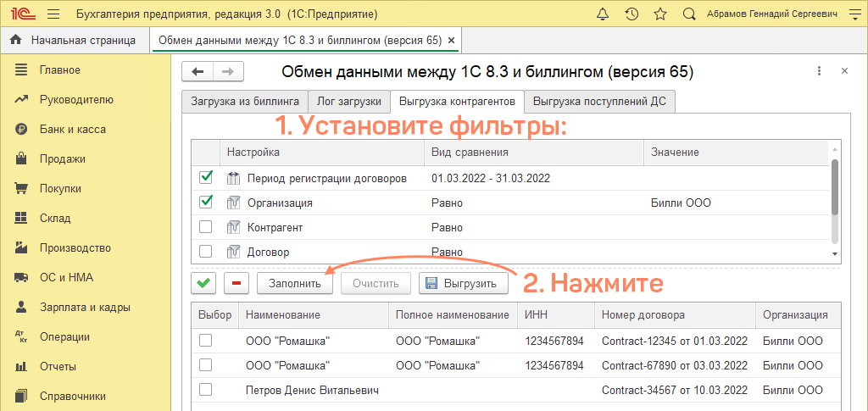Open Руководителю section
This screenshot has width=868, height=411.
(76, 100)
